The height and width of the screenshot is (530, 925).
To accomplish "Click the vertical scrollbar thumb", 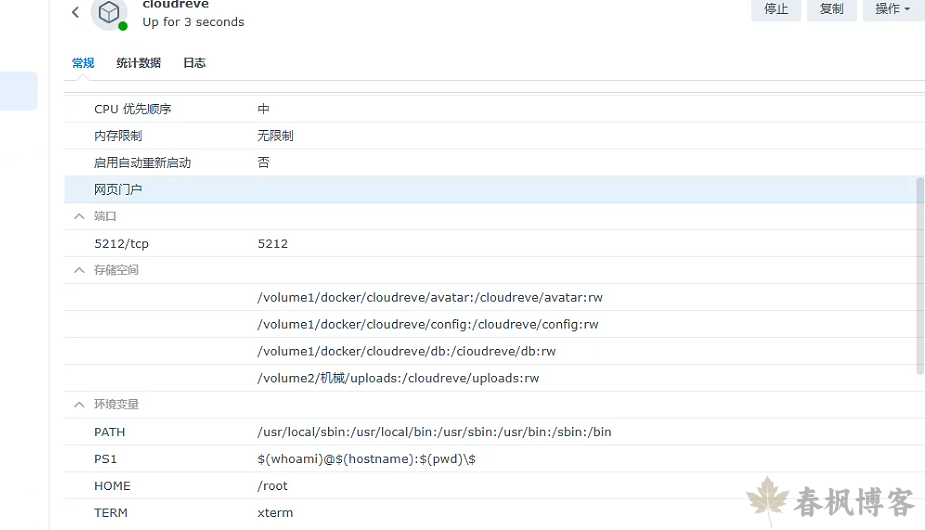I will (920, 276).
